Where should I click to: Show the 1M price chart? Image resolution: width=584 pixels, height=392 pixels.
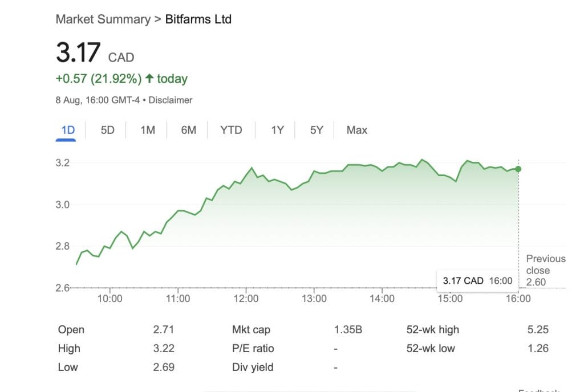148,130
